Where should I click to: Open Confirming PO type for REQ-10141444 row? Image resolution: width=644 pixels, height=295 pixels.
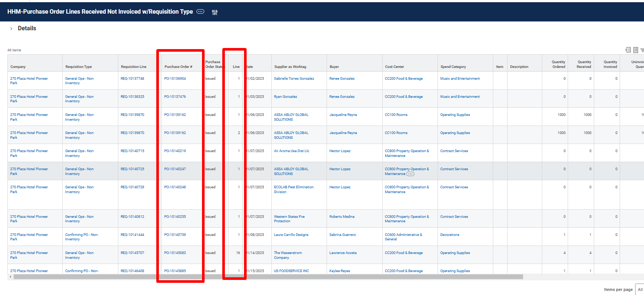tap(82, 237)
